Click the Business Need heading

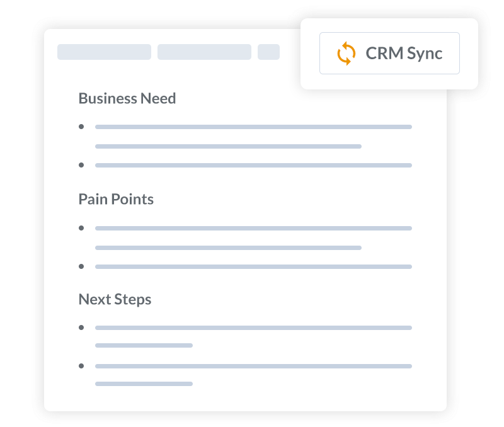[127, 98]
